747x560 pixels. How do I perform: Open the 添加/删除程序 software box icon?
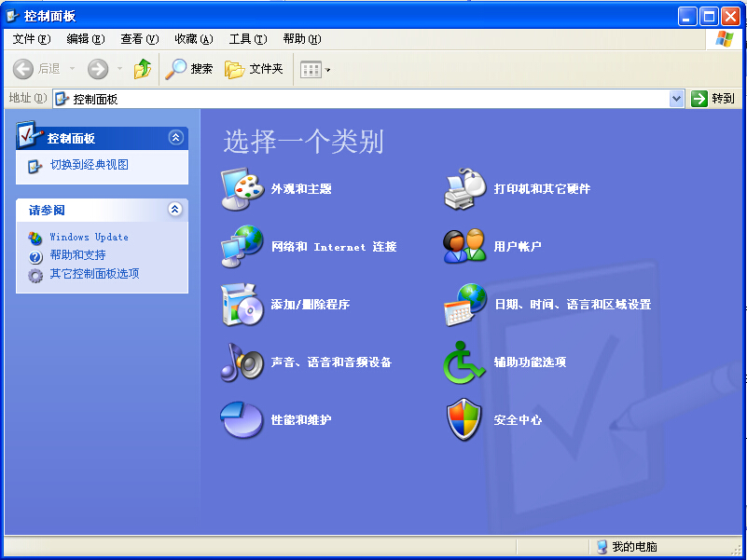pyautogui.click(x=242, y=305)
